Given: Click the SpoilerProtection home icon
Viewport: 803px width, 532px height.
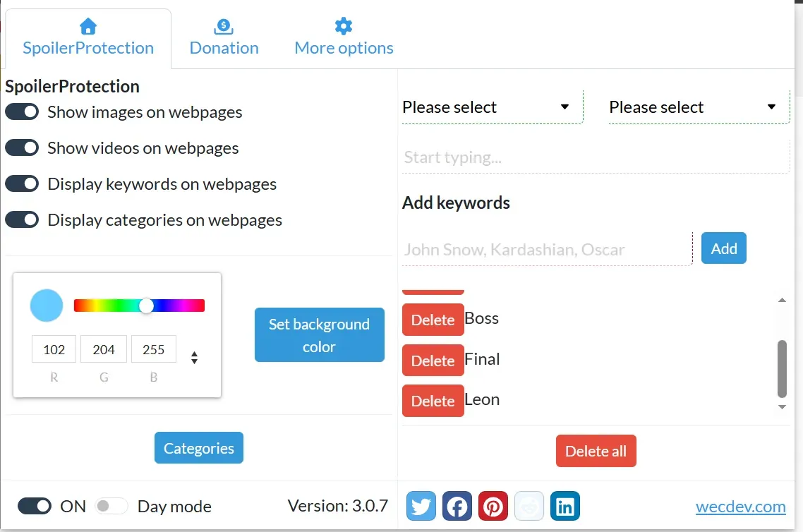Looking at the screenshot, I should tap(88, 25).
